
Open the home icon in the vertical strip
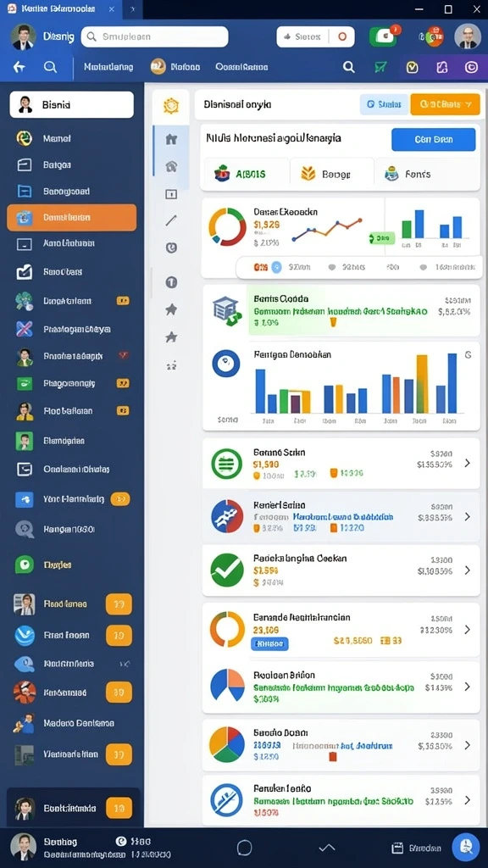click(171, 139)
